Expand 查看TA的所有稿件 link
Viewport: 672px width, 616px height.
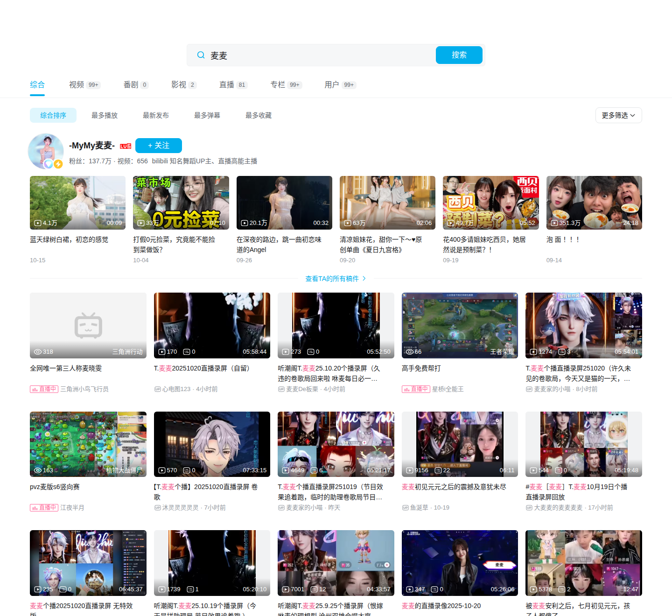click(336, 279)
